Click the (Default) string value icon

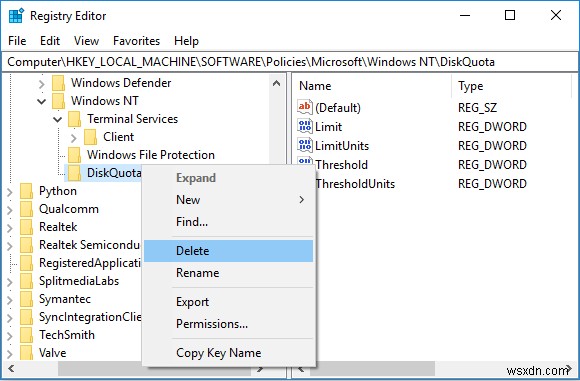click(305, 107)
